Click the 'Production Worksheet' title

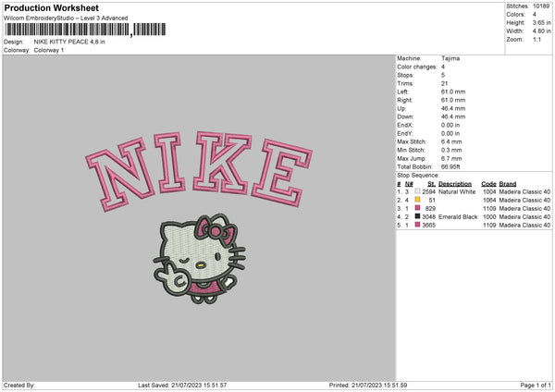tap(51, 7)
